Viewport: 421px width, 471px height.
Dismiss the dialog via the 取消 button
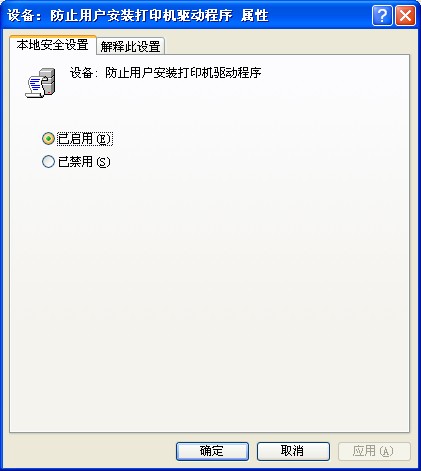point(293,451)
